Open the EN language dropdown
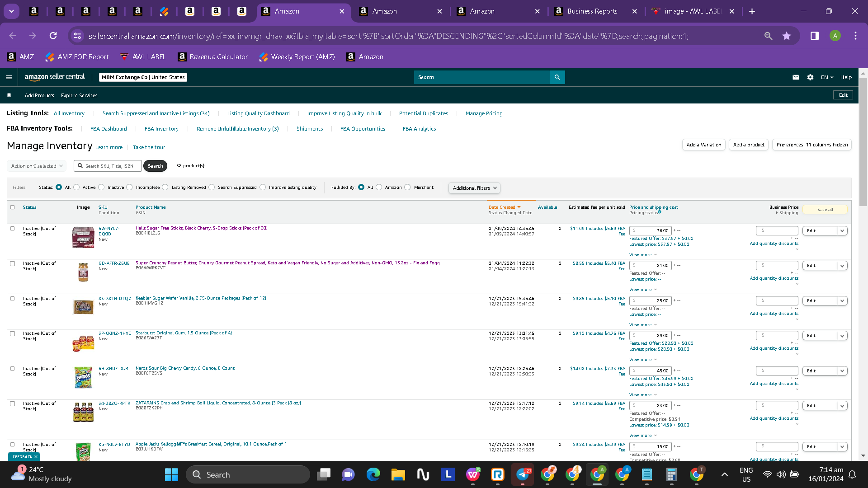Viewport: 868px width, 488px height. click(827, 77)
